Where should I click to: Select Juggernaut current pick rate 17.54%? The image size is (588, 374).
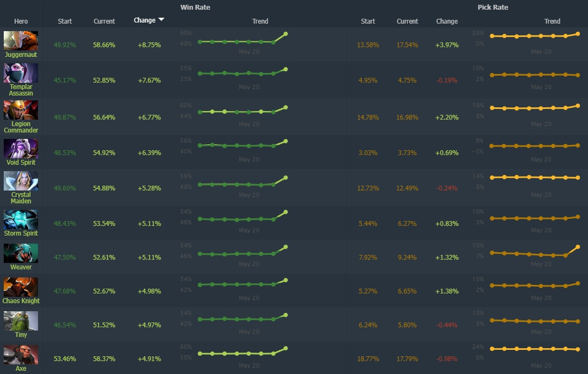407,45
